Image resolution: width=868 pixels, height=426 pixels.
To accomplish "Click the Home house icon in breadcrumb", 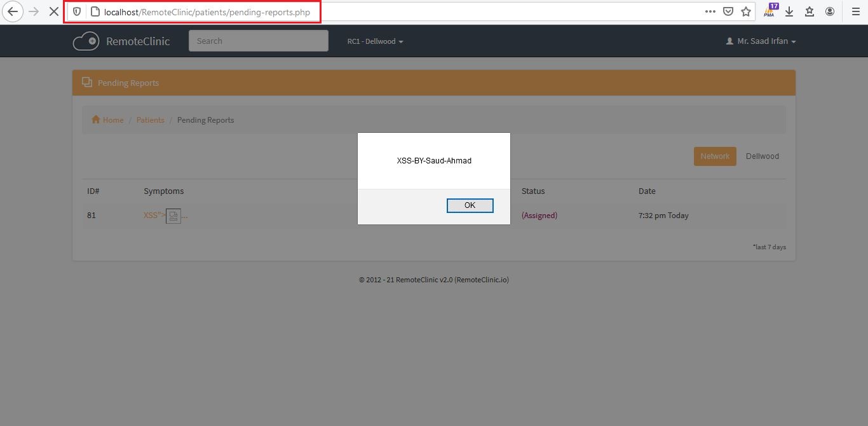I will [x=96, y=120].
